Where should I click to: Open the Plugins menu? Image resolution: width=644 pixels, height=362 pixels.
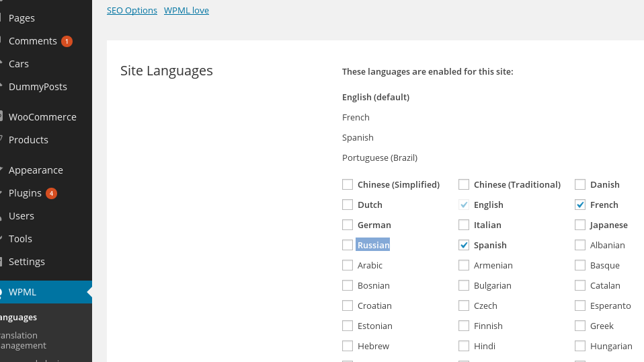pos(25,193)
